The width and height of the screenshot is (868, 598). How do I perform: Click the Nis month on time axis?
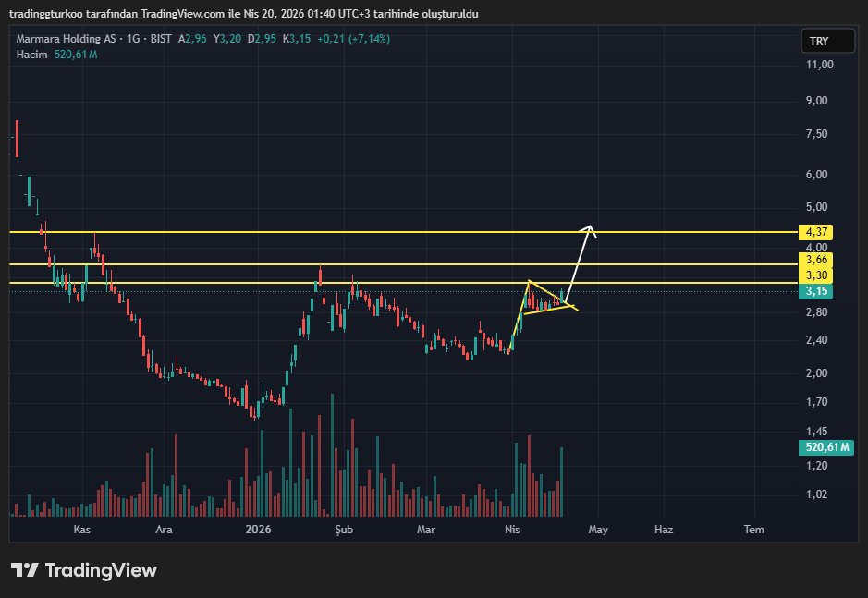[x=512, y=530]
